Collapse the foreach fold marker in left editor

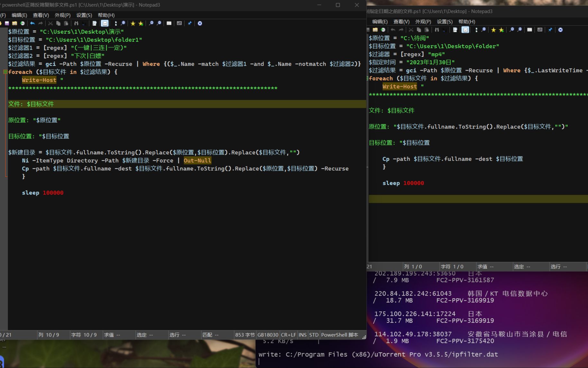(x=5, y=72)
